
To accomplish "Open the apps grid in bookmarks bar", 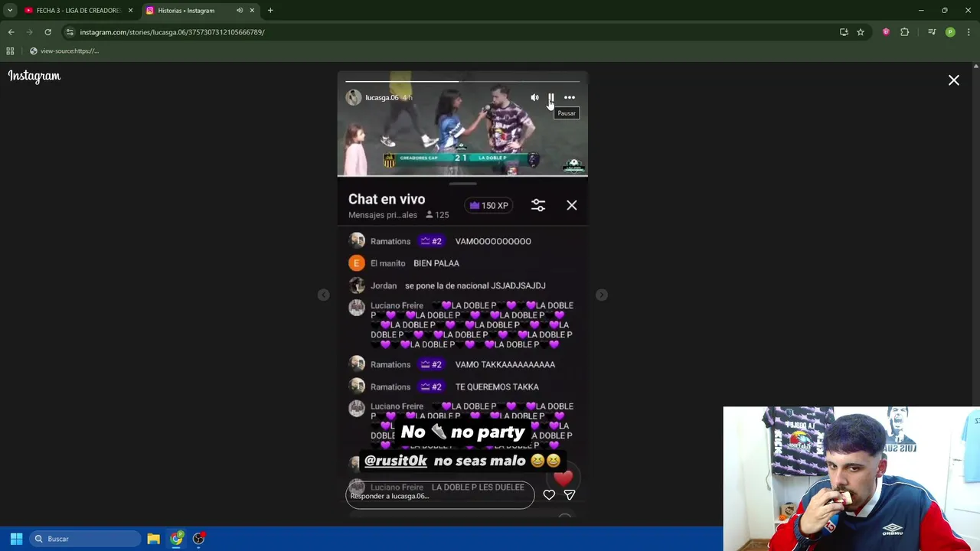I will (x=10, y=51).
